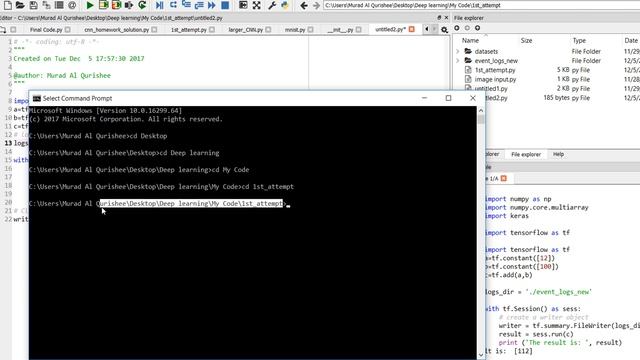The image size is (640, 360).
Task: Open editor options gear menu
Action: click(x=444, y=30)
